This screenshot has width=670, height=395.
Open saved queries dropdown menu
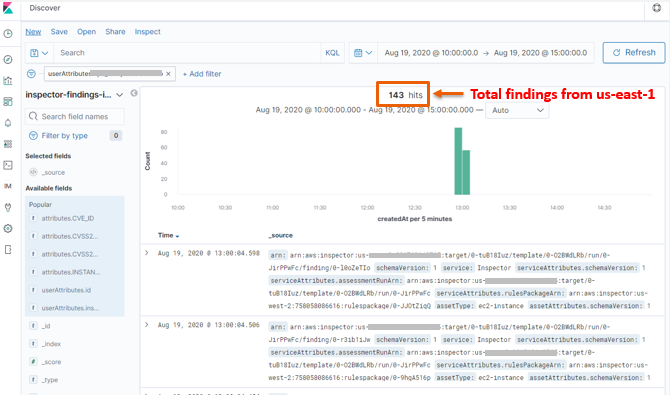point(39,53)
